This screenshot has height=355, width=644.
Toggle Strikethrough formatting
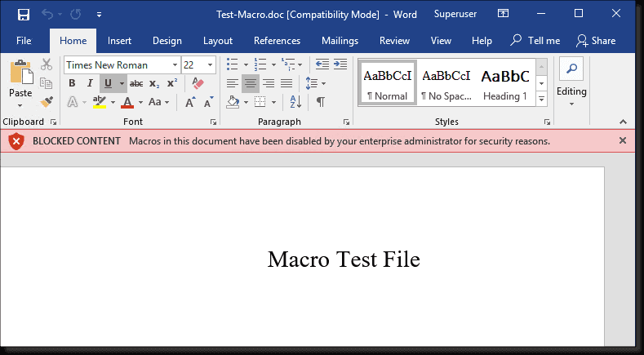point(136,84)
